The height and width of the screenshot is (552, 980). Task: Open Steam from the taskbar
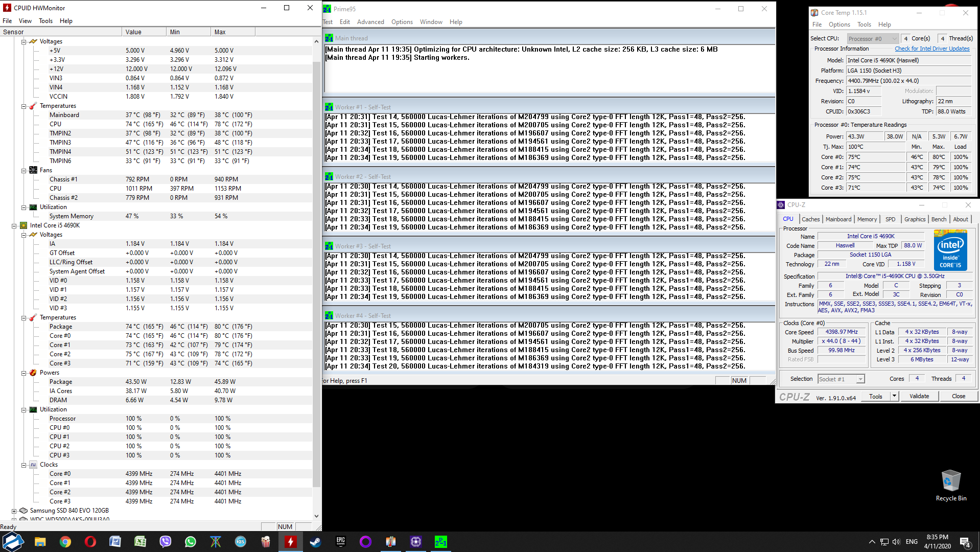(315, 542)
